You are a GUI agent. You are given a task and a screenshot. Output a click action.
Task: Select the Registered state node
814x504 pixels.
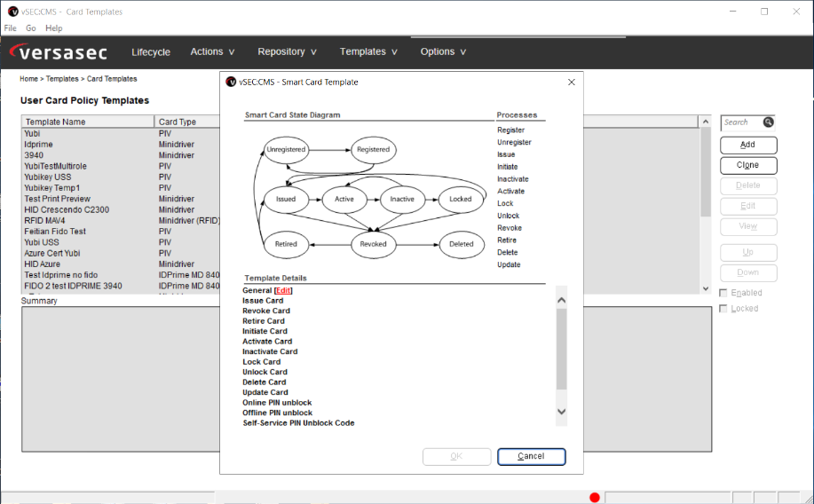[373, 149]
